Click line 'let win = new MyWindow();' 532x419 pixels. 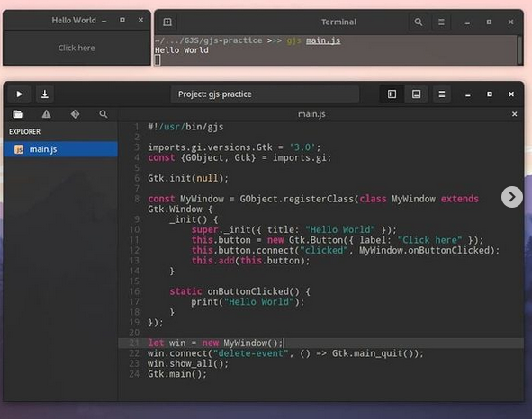click(x=215, y=343)
